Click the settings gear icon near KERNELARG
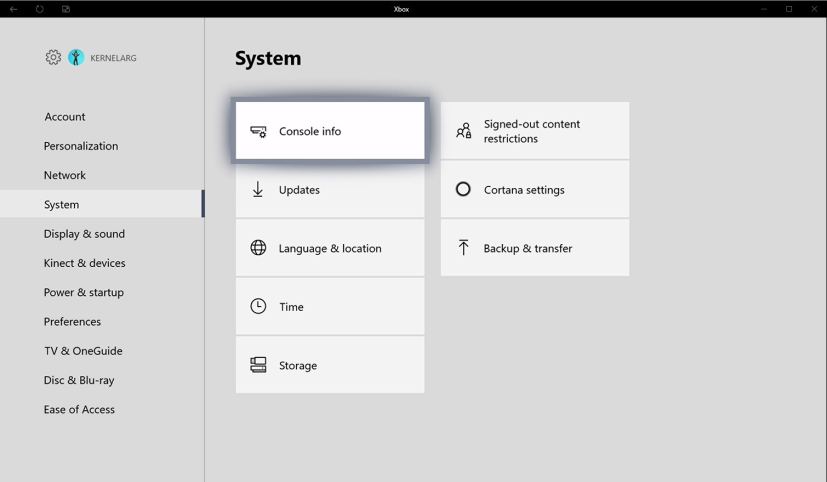827x482 pixels. (x=53, y=57)
